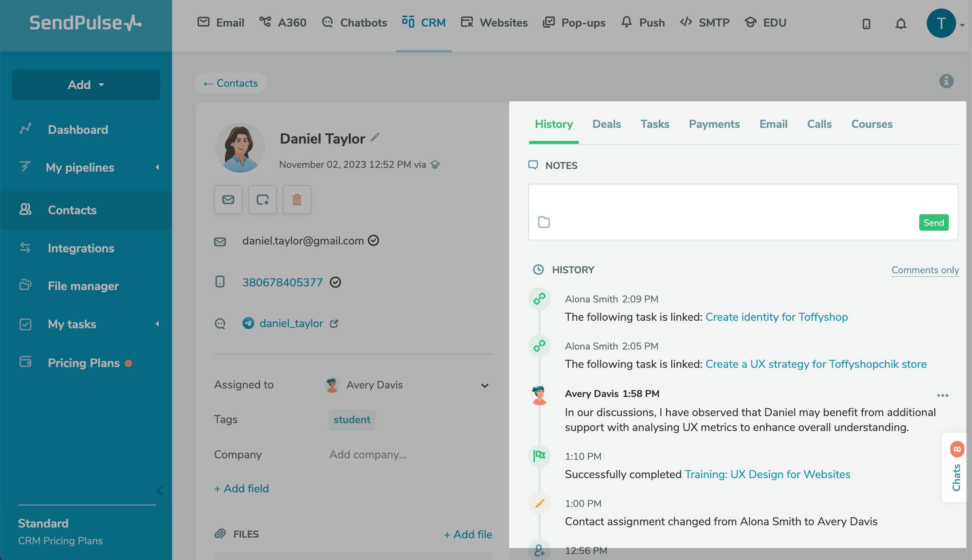Click the attach file folder icon in notes

pyautogui.click(x=544, y=222)
